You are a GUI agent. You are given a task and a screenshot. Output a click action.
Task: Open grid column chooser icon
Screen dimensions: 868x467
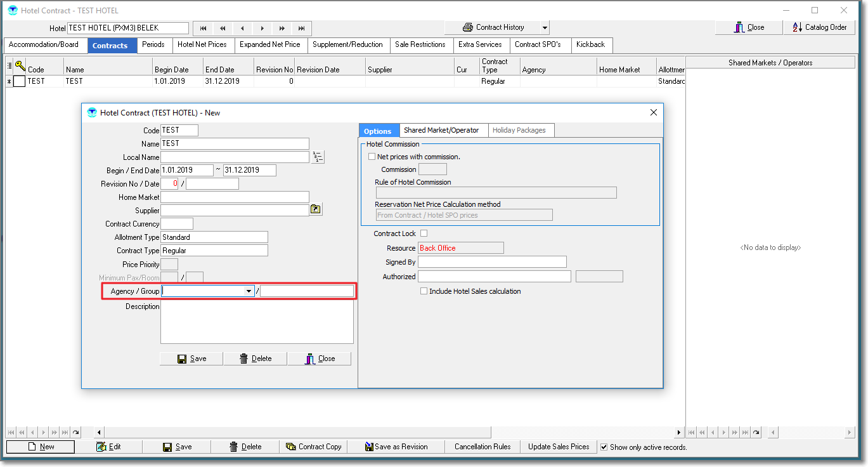pos(10,65)
